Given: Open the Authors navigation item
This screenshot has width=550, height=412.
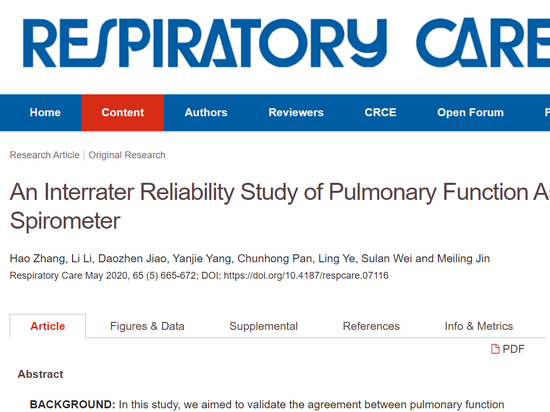Looking at the screenshot, I should (206, 113).
